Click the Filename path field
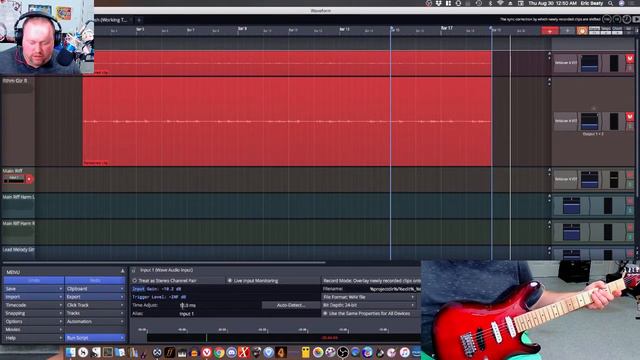Image resolution: width=640 pixels, height=360 pixels. 394,289
